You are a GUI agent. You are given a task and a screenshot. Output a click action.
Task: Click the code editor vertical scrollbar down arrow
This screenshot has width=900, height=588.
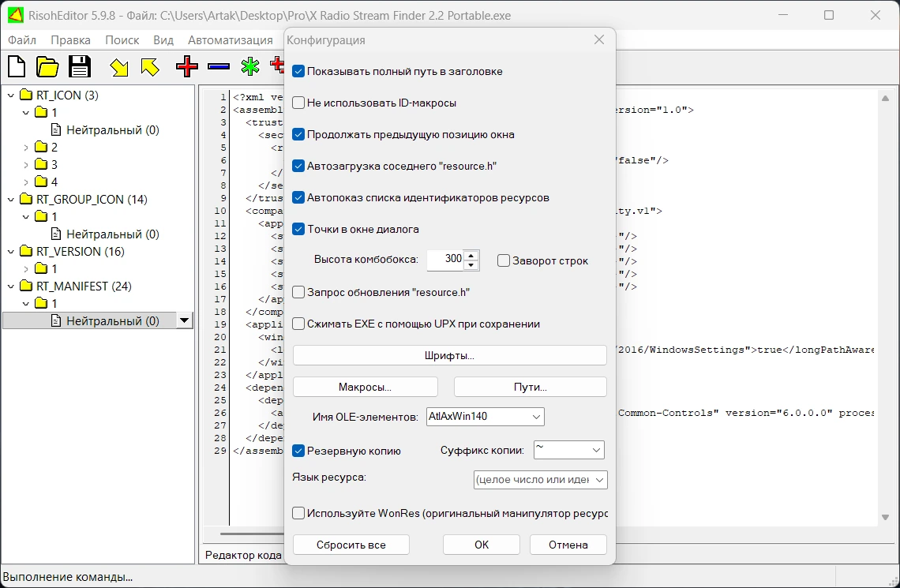885,518
